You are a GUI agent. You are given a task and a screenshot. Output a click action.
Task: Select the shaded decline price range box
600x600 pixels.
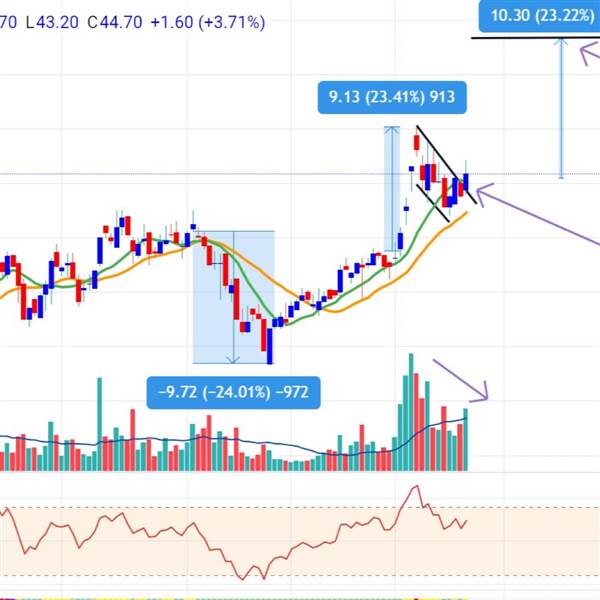coord(233,297)
